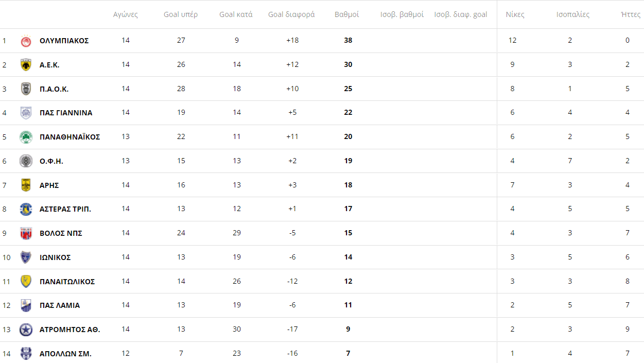Click the ΙΩΝΙΚΟΣ shield logo
Viewport: 644px width, 363px height.
click(x=26, y=257)
